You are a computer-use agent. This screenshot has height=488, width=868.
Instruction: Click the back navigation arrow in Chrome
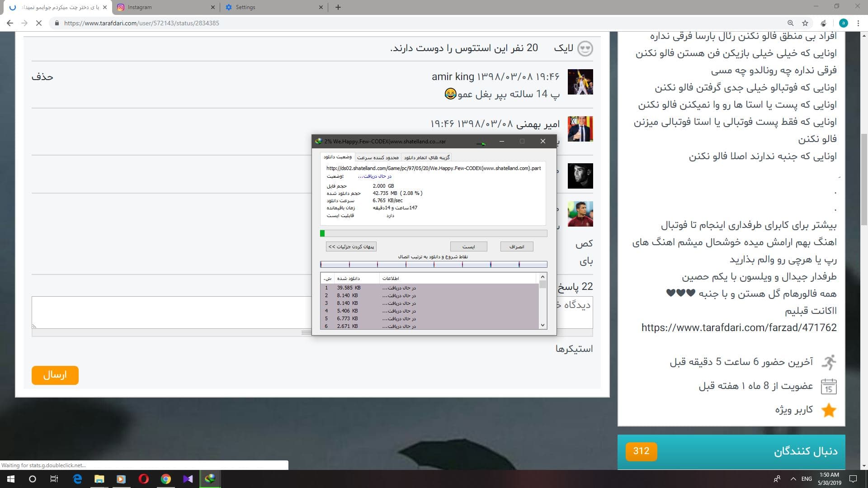(10, 23)
